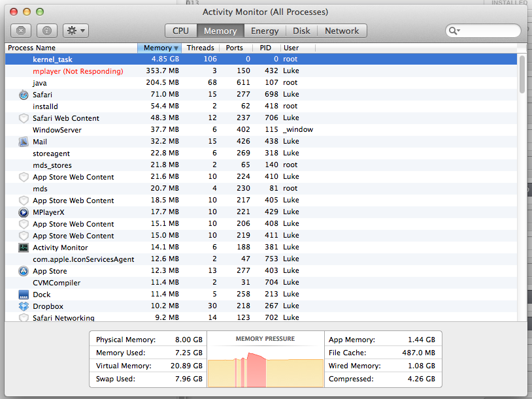Click the App Store row icon
The width and height of the screenshot is (532, 399).
point(24,271)
